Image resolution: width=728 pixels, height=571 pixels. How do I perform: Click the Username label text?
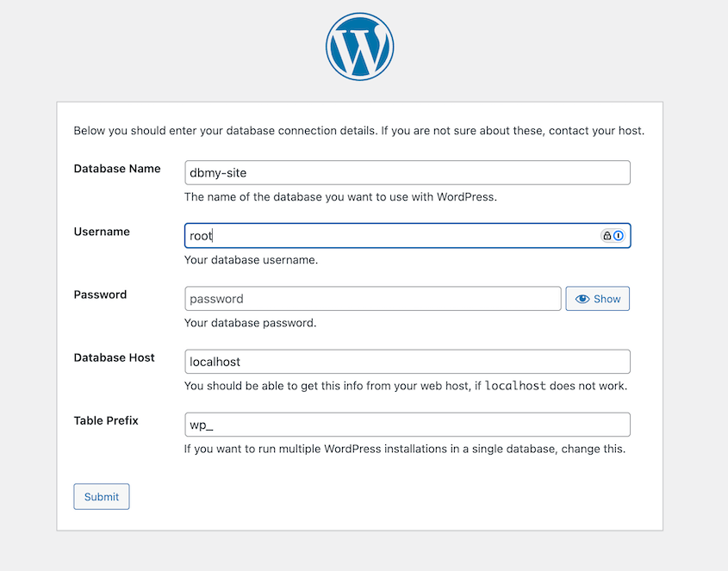point(102,232)
